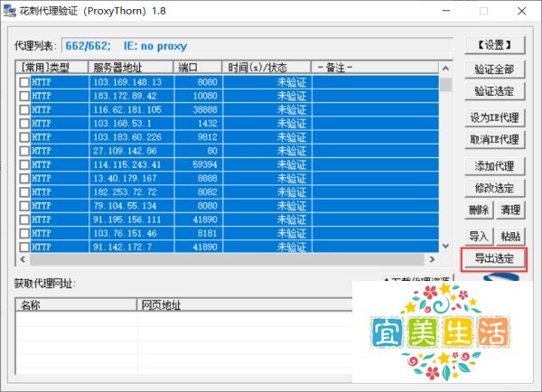Check the box for 103.169.148.13
Image resolution: width=542 pixels, height=392 pixels.
coord(24,82)
